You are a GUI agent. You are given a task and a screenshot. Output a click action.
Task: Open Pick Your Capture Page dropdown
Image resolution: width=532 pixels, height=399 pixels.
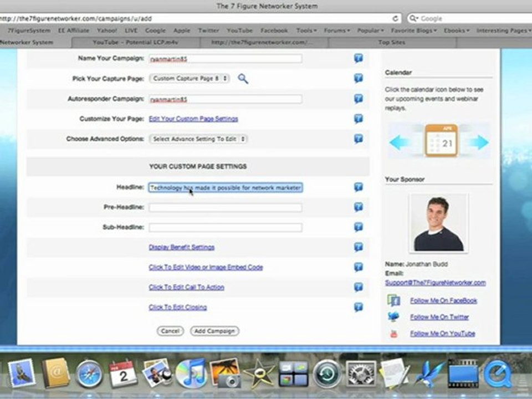tap(190, 79)
